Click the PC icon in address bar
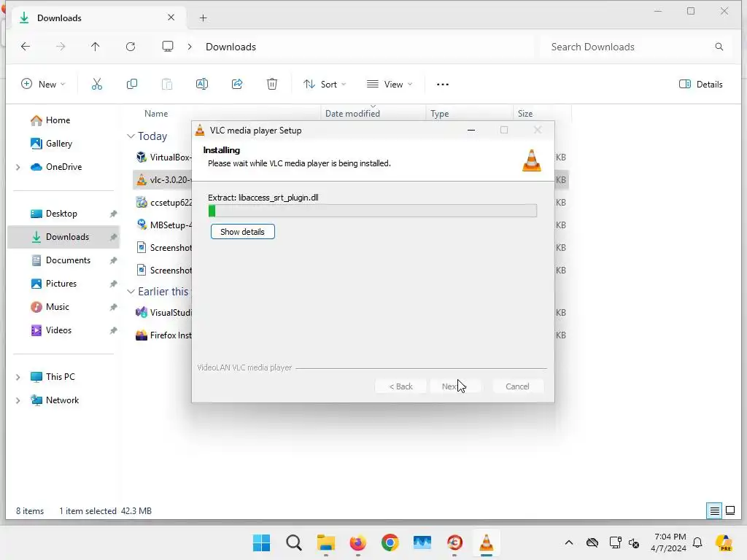 coord(168,47)
